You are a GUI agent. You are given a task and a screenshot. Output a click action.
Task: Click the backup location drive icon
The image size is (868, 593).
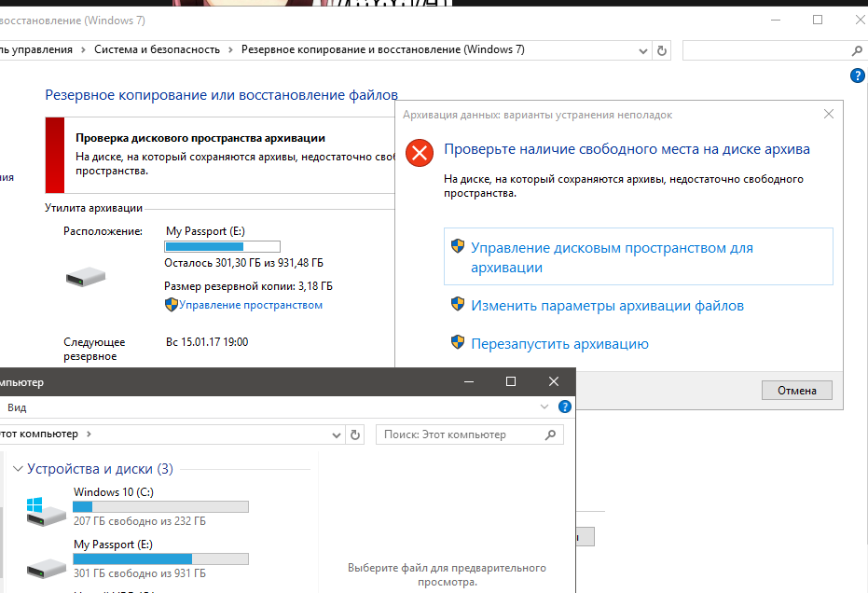pos(86,277)
